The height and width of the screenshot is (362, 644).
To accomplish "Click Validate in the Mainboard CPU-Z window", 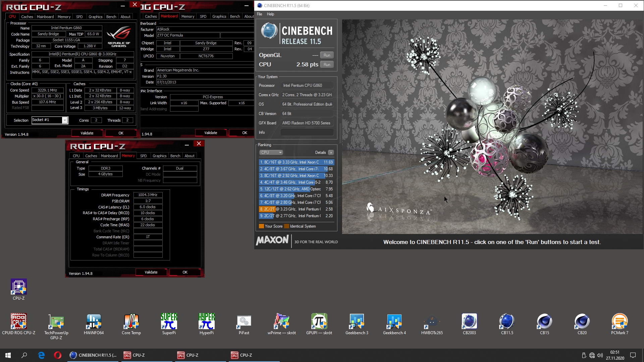I will [x=211, y=133].
